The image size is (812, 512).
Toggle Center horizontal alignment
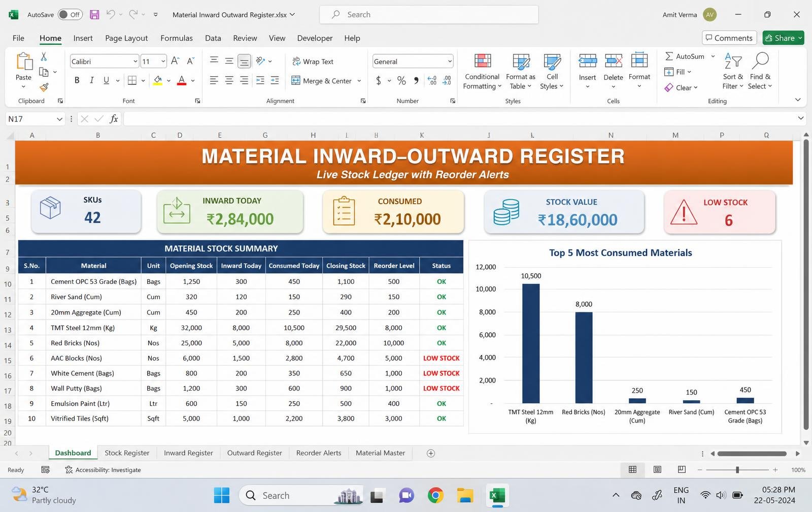tap(229, 80)
